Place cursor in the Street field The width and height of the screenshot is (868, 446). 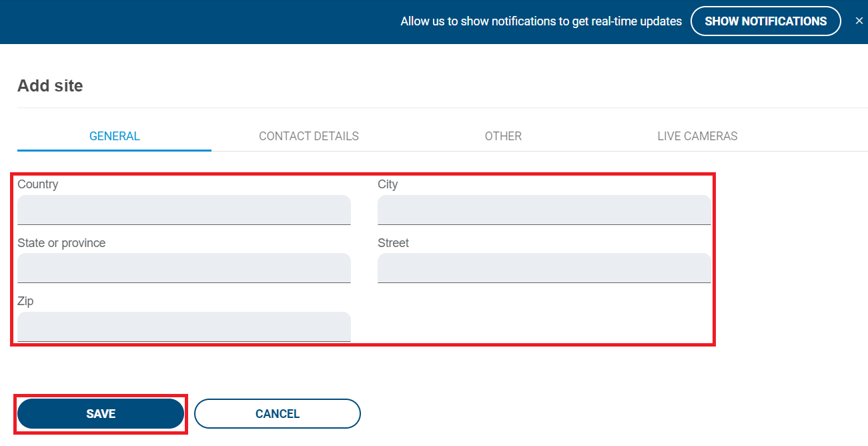pyautogui.click(x=544, y=268)
